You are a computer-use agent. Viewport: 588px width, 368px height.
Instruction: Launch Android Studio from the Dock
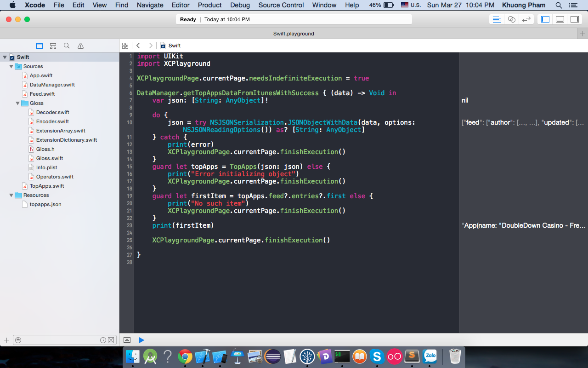tap(150, 356)
